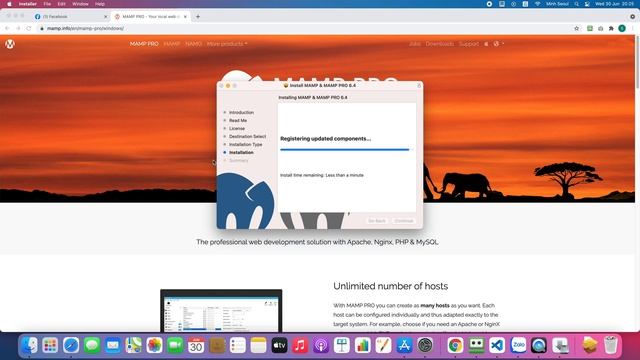This screenshot has width=640, height=360.
Task: Switch to Google Chrome in Dock
Action: 455,345
